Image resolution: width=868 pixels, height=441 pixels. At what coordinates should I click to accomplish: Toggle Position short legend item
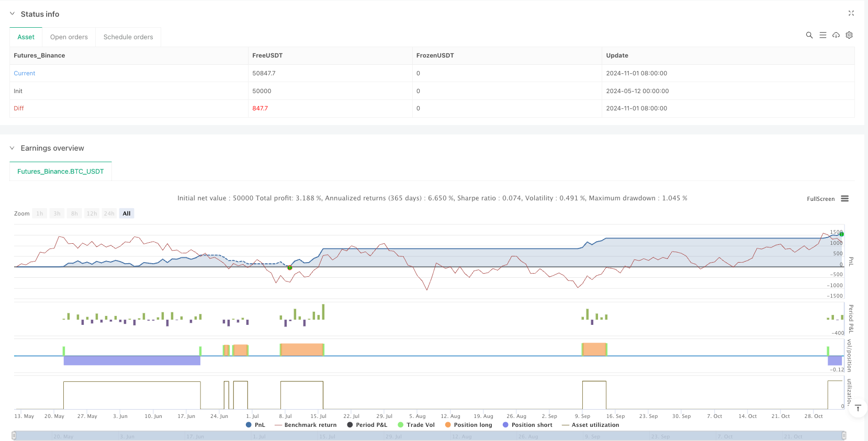(x=527, y=425)
